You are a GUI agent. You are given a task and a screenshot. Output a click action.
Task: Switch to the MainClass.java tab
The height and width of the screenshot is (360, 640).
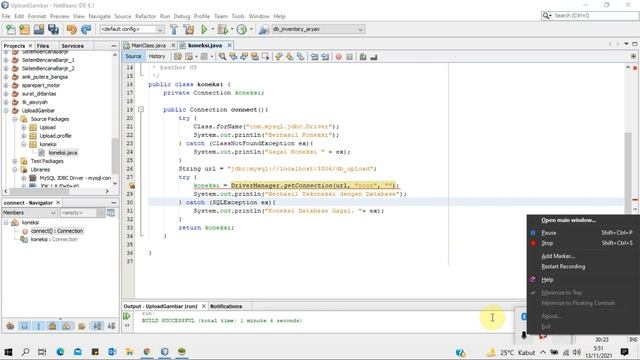click(x=148, y=45)
